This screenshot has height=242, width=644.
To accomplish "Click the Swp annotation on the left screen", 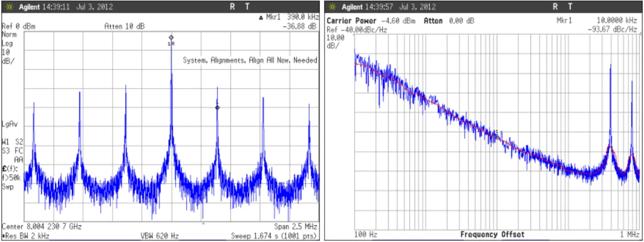I will tap(7, 187).
